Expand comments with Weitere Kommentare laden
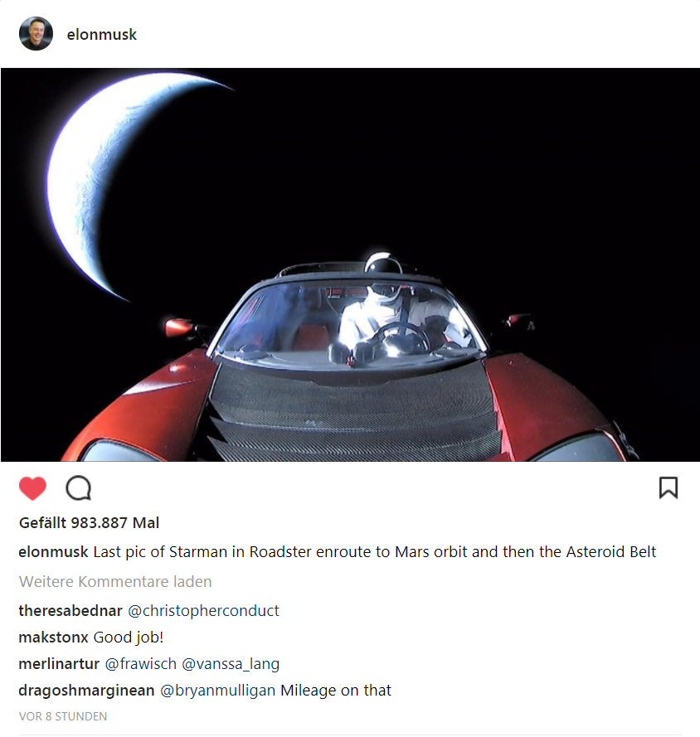700x737 pixels. (x=115, y=581)
